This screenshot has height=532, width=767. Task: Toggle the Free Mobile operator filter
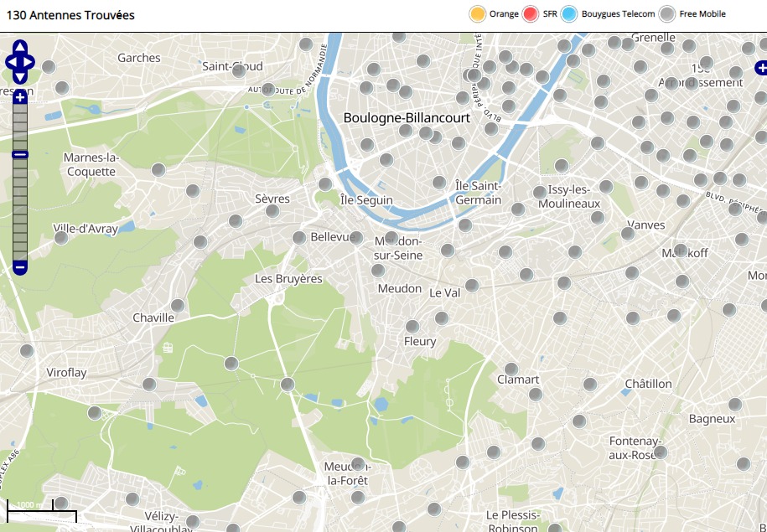pos(666,14)
